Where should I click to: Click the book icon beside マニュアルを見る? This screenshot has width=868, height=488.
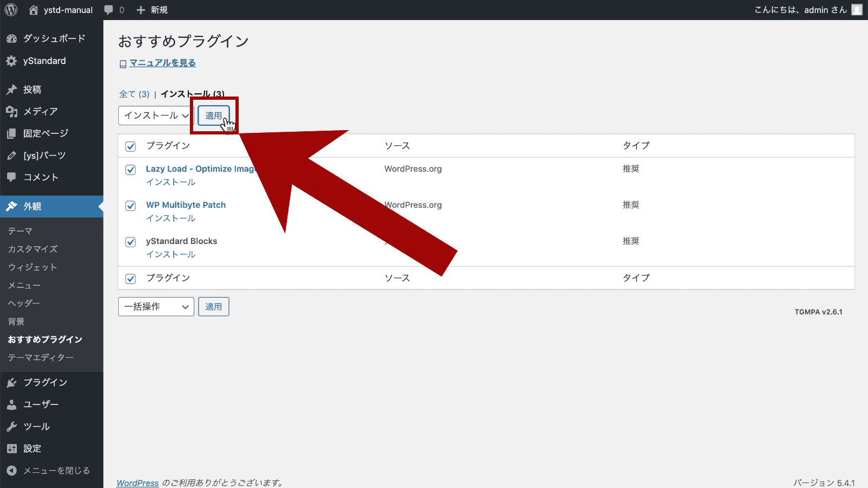tap(123, 64)
